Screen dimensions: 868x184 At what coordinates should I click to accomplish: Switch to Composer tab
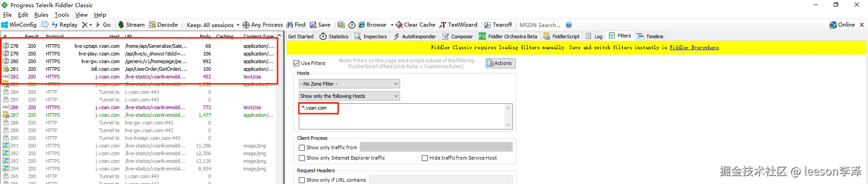pyautogui.click(x=457, y=37)
